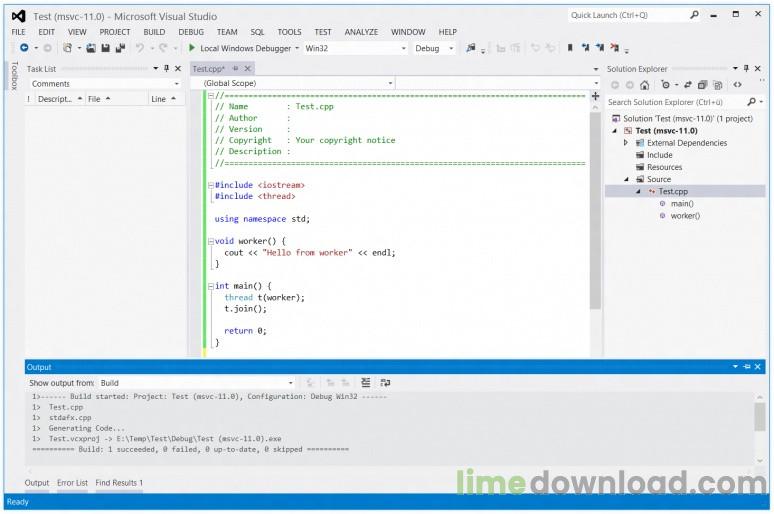Click the Pending Changes Filter clock icon
Viewport: 774px width, 514px height.
tap(665, 85)
